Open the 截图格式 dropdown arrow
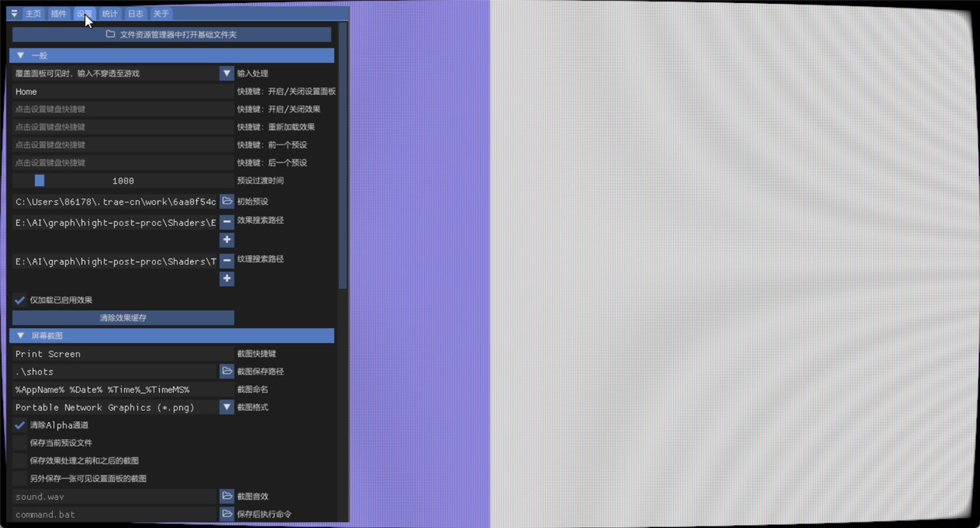Screen dimensions: 980x528 click(x=227, y=407)
